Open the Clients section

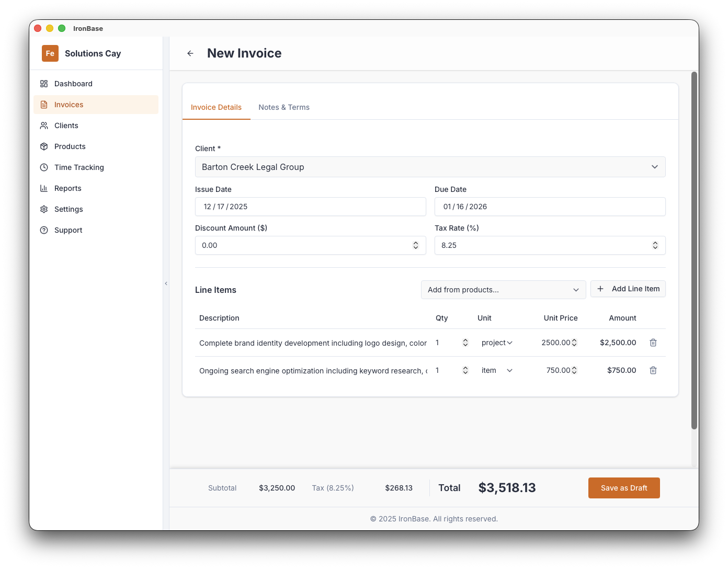(x=67, y=126)
